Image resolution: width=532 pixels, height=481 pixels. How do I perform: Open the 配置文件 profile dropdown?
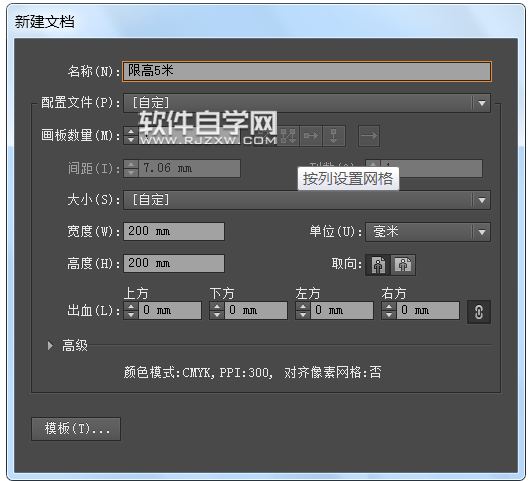307,103
